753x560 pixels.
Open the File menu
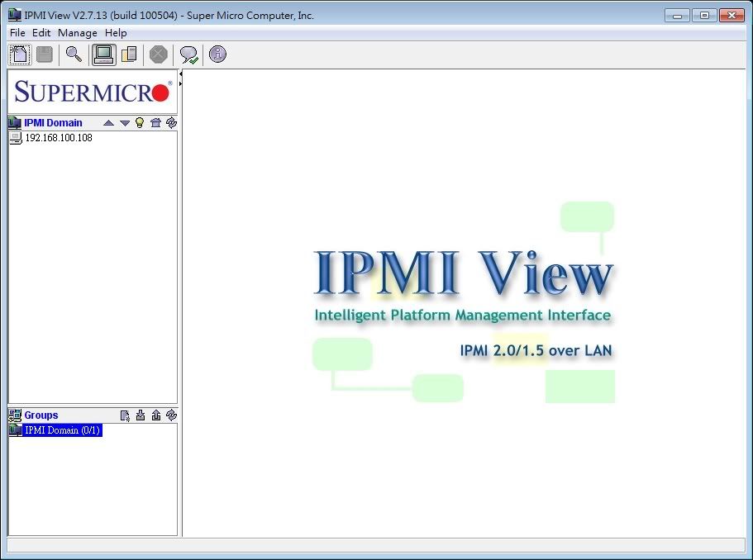point(17,33)
